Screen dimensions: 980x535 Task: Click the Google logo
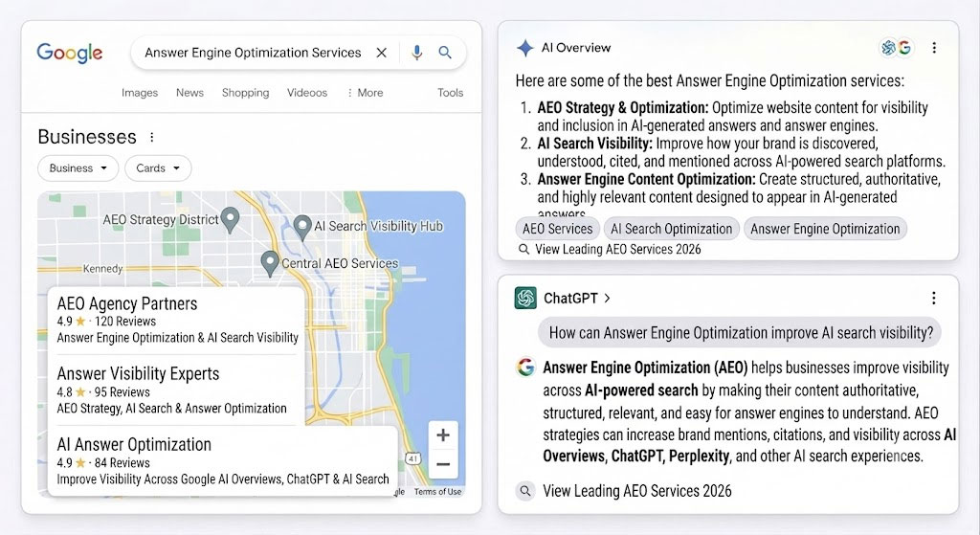tap(69, 54)
